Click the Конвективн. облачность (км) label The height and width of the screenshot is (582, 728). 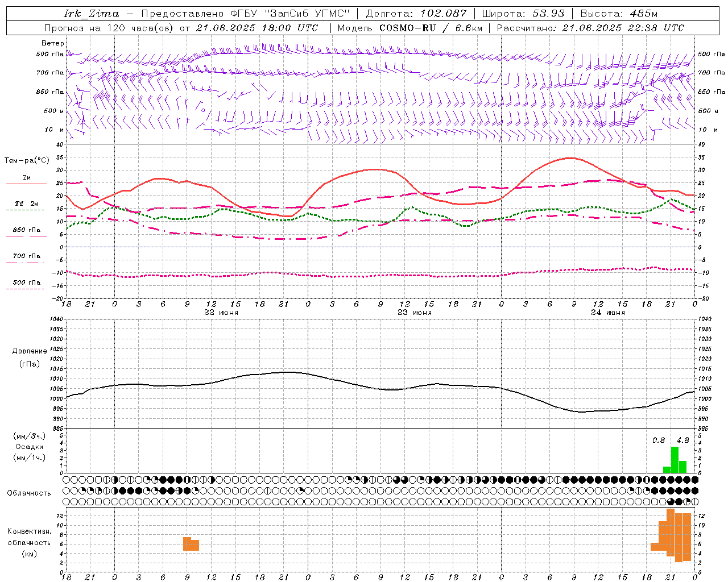pyautogui.click(x=29, y=542)
